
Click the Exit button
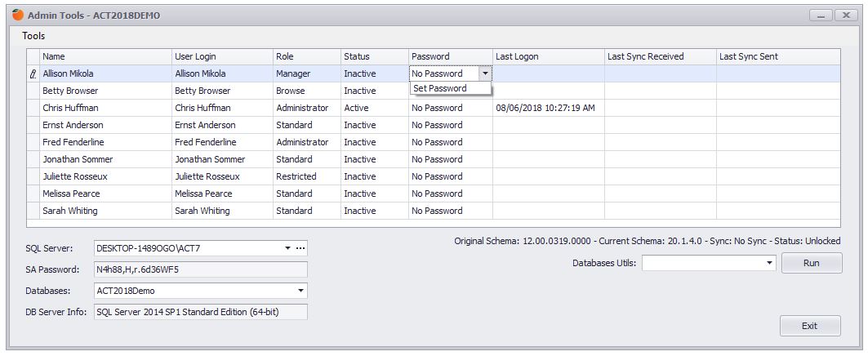coord(810,326)
